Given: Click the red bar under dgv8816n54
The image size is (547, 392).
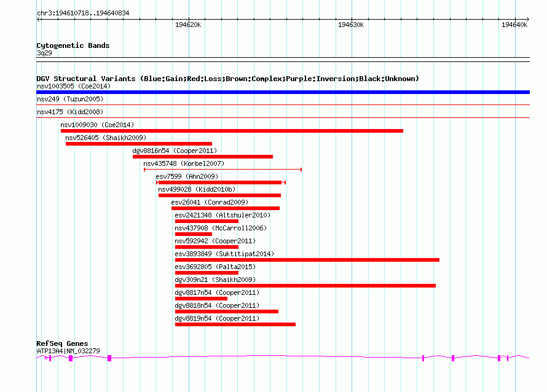Looking at the screenshot, I should point(203,157).
